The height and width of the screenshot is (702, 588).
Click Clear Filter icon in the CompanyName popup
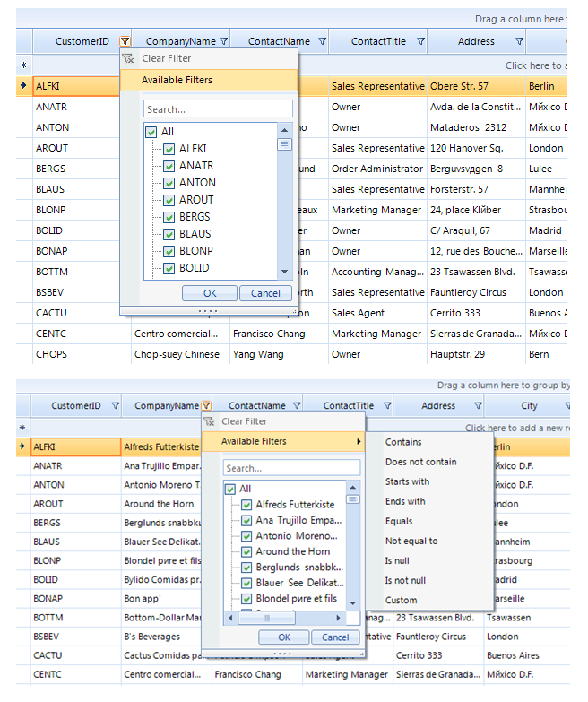209,421
